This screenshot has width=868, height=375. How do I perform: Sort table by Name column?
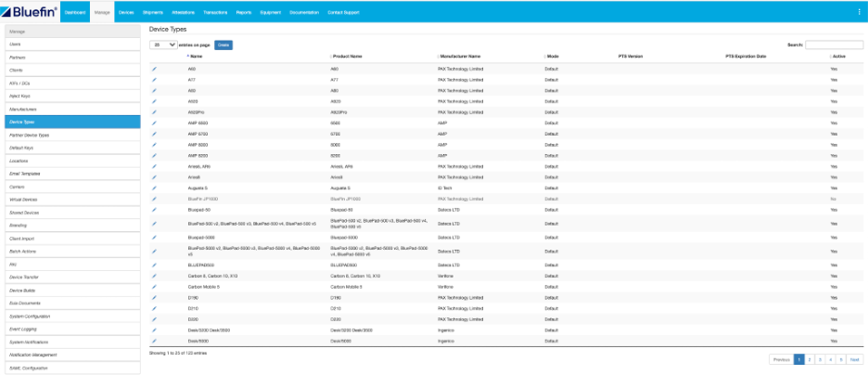[197, 57]
